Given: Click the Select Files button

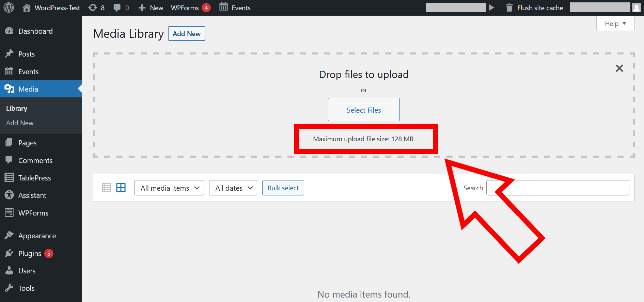Looking at the screenshot, I should pos(364,110).
